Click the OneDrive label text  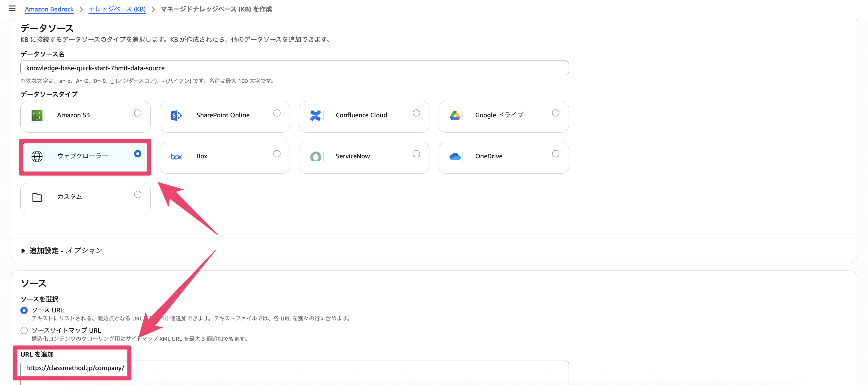point(489,156)
